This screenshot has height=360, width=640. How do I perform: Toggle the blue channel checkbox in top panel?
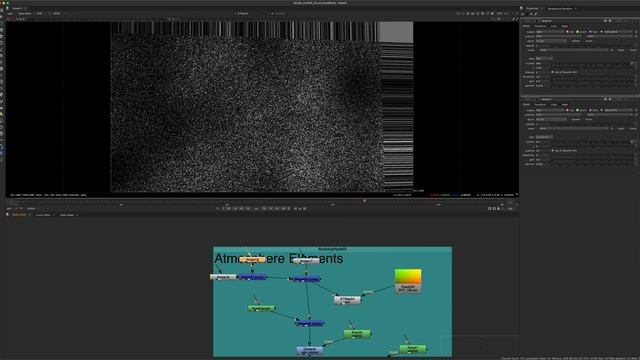[x=591, y=31]
